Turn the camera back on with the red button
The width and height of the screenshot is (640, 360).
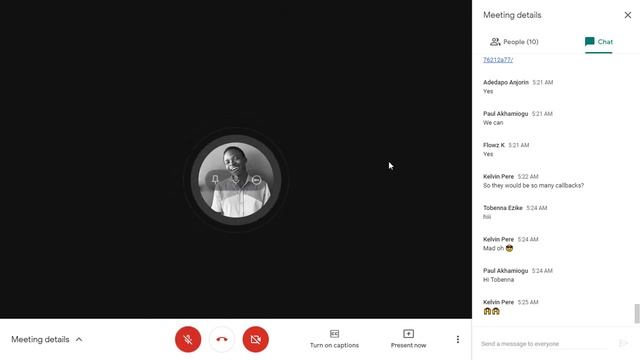[256, 339]
